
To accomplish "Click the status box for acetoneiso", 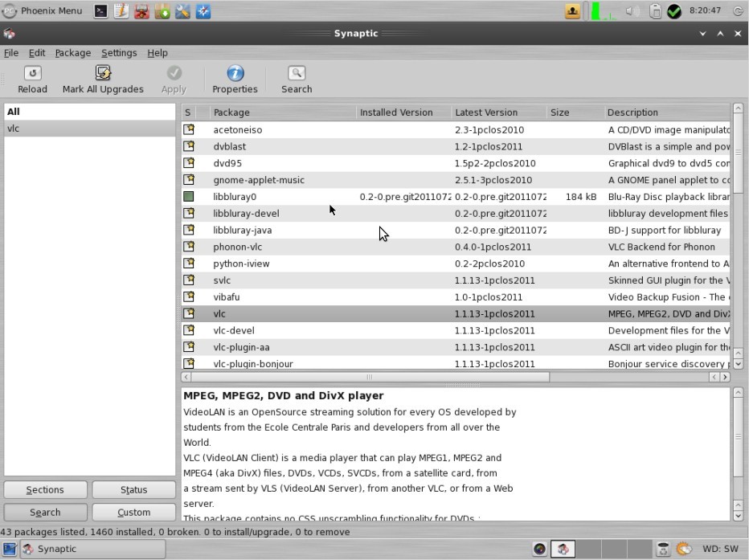I will pos(189,129).
